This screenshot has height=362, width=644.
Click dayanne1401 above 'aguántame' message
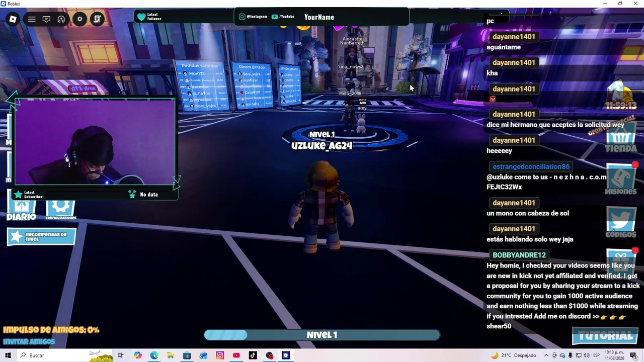coord(514,37)
